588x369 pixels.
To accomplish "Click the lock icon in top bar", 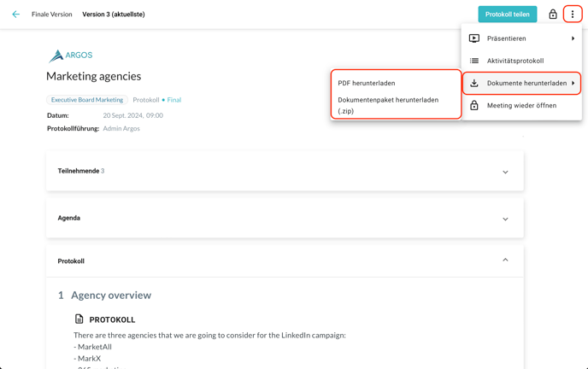I will [553, 15].
